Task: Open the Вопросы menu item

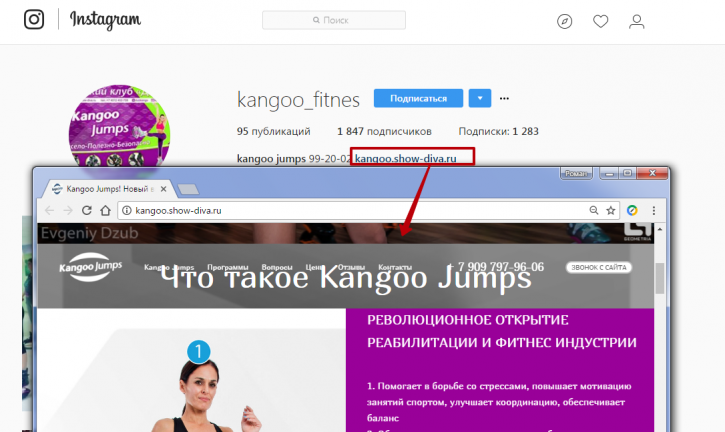Action: (x=276, y=267)
